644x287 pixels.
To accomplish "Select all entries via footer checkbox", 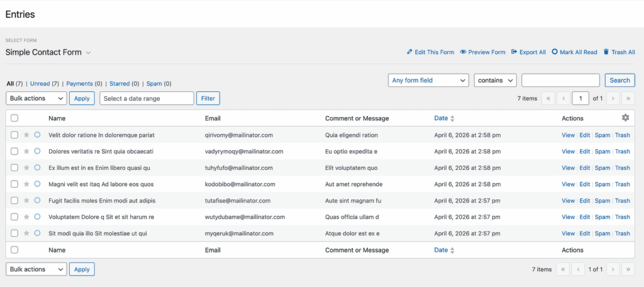I will click(x=14, y=250).
